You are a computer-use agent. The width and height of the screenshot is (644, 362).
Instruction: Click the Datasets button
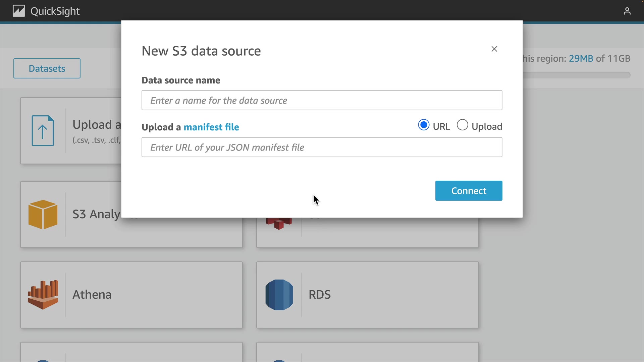(x=47, y=68)
